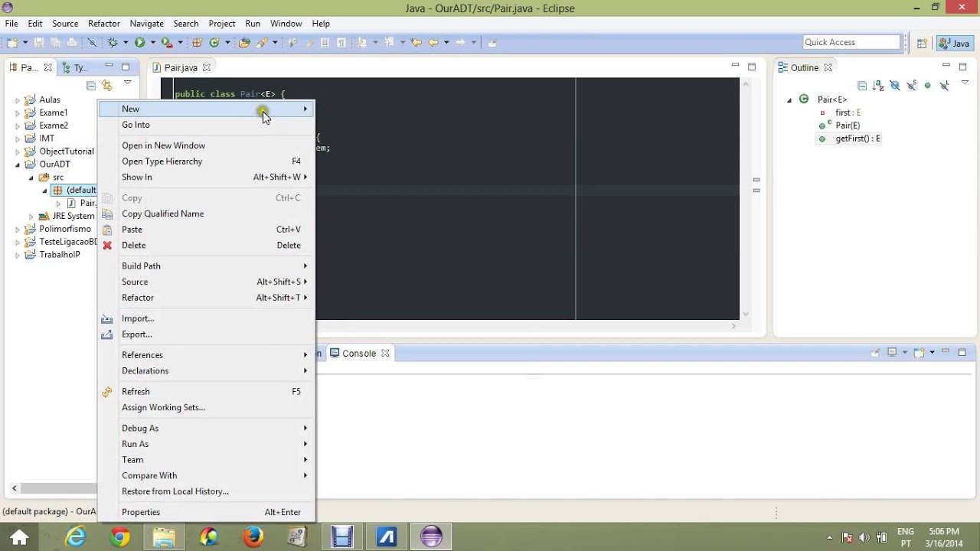Select the Java perspective button

(955, 43)
